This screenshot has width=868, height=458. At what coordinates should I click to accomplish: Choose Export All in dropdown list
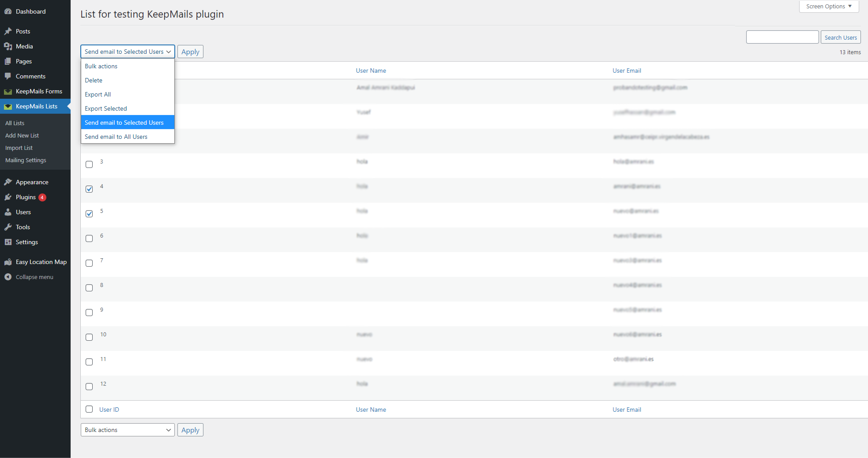[x=128, y=94]
